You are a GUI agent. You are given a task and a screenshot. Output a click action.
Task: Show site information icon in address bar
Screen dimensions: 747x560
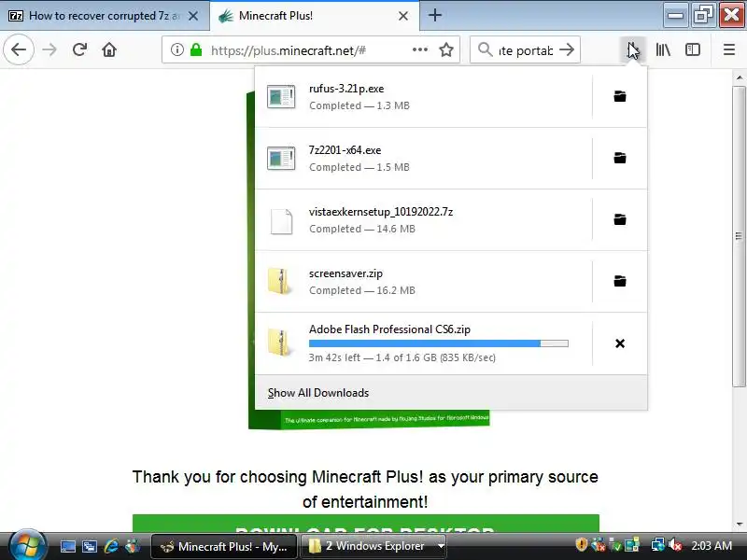(x=176, y=49)
